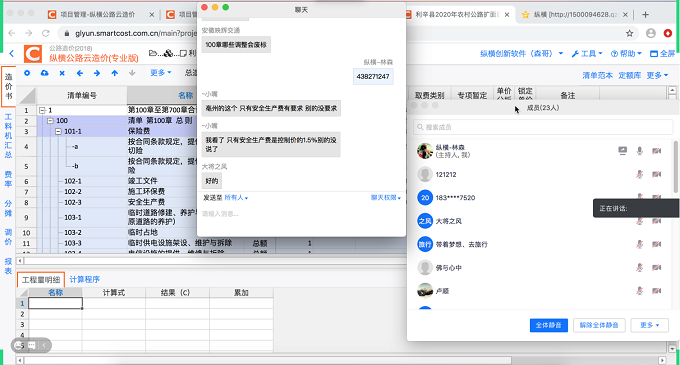The width and height of the screenshot is (680, 365).
Task: Click the right arrow demote icon
Action: pyautogui.click(x=97, y=73)
